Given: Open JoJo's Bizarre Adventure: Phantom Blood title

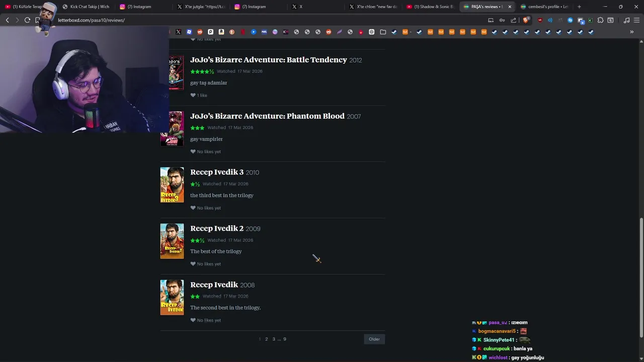Looking at the screenshot, I should click(267, 116).
